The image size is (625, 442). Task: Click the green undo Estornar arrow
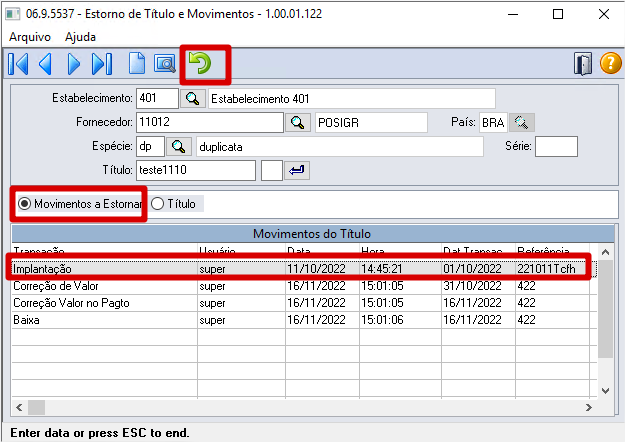[200, 63]
